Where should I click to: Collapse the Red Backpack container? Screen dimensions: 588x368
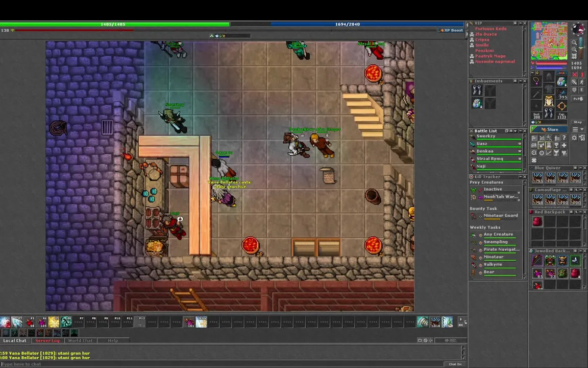tap(580, 212)
